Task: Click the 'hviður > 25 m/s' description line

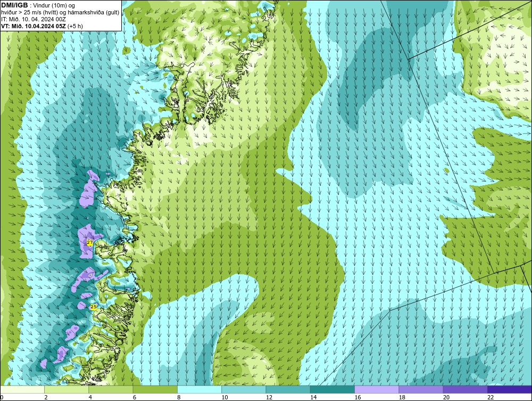Action: coord(60,13)
